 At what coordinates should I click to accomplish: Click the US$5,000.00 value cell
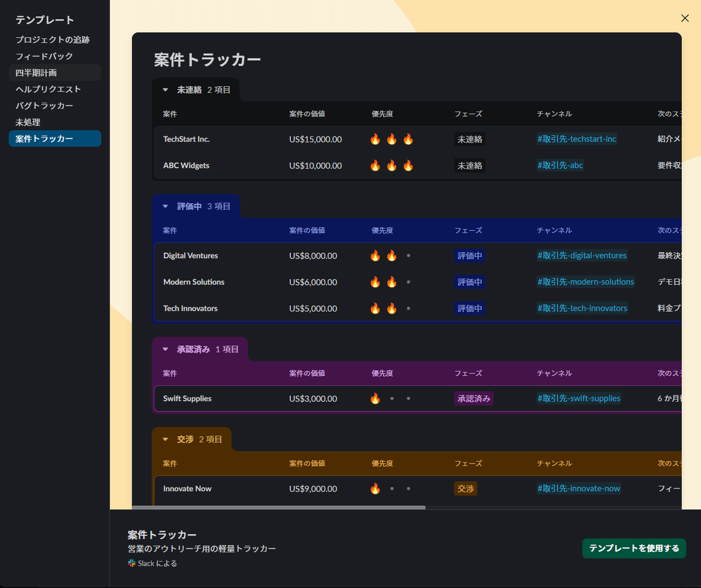coord(313,308)
